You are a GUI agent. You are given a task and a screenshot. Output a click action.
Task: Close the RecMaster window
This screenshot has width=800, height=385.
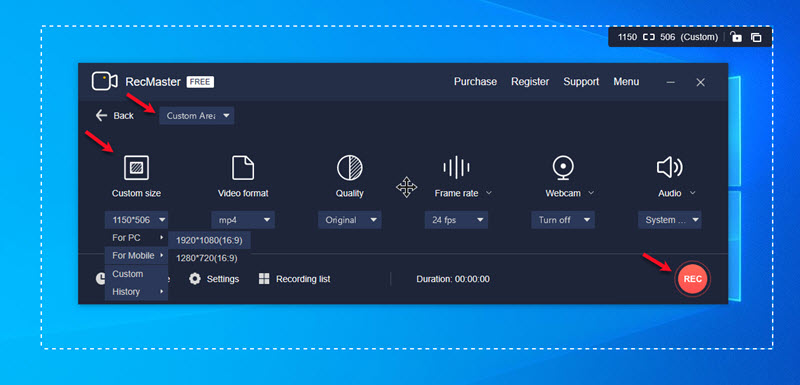pyautogui.click(x=701, y=82)
